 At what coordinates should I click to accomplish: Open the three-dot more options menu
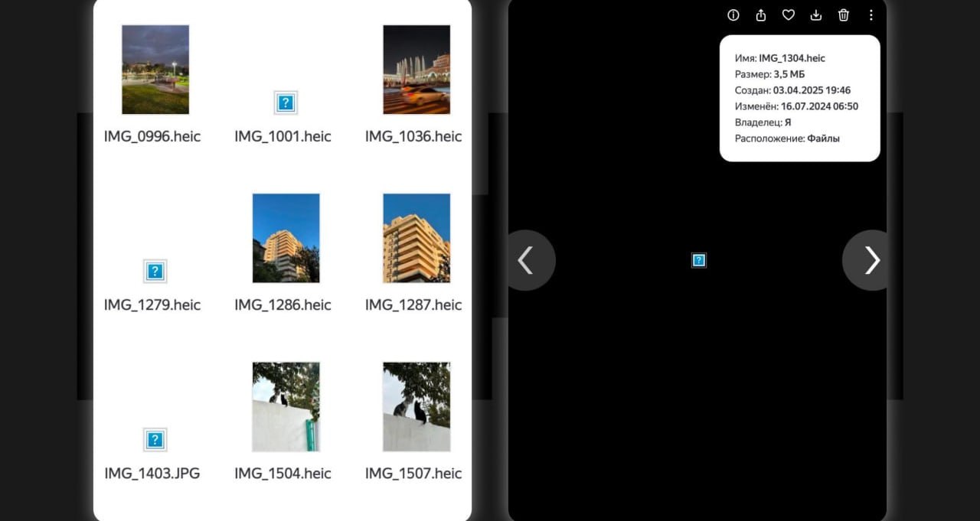click(x=871, y=15)
